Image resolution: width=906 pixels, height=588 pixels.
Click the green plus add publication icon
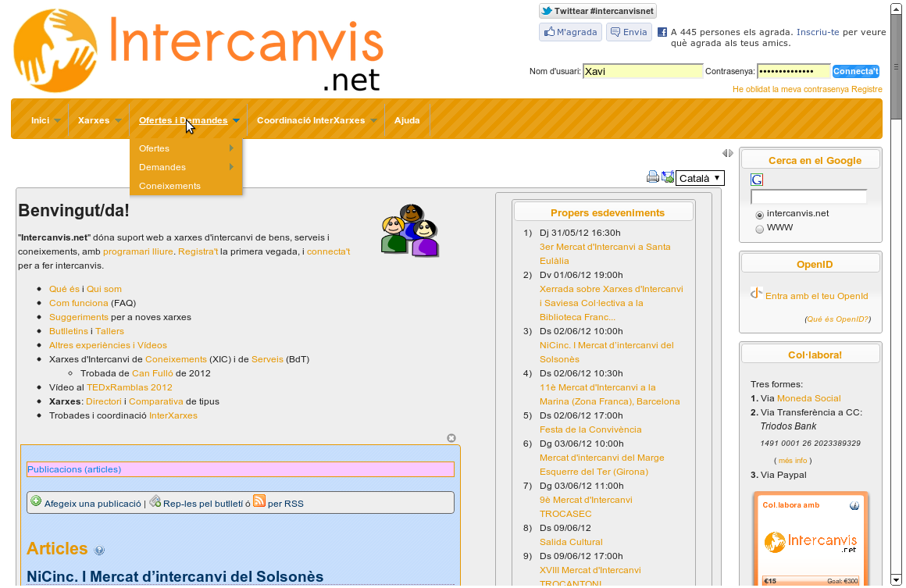click(x=36, y=501)
